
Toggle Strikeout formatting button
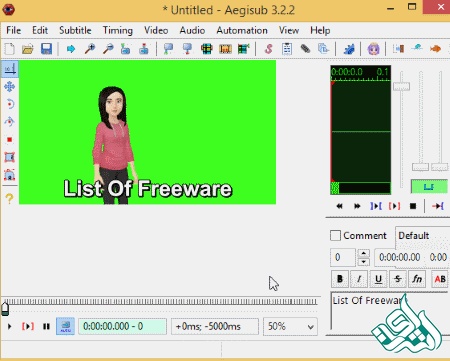pos(398,279)
